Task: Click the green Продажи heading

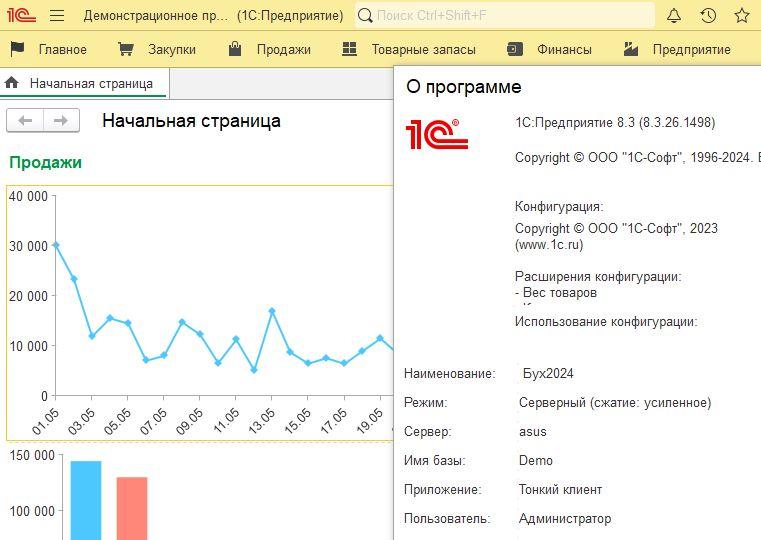Action: click(x=46, y=163)
